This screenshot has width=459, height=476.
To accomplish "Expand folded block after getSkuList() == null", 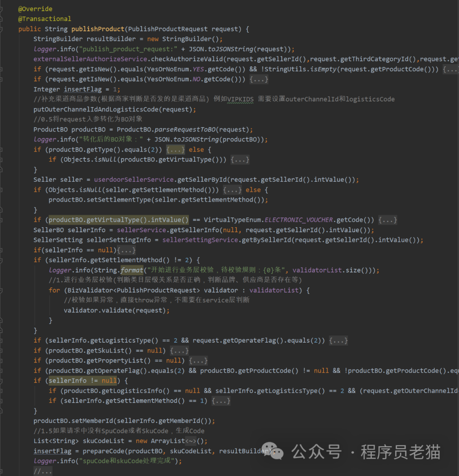I will 179,351.
